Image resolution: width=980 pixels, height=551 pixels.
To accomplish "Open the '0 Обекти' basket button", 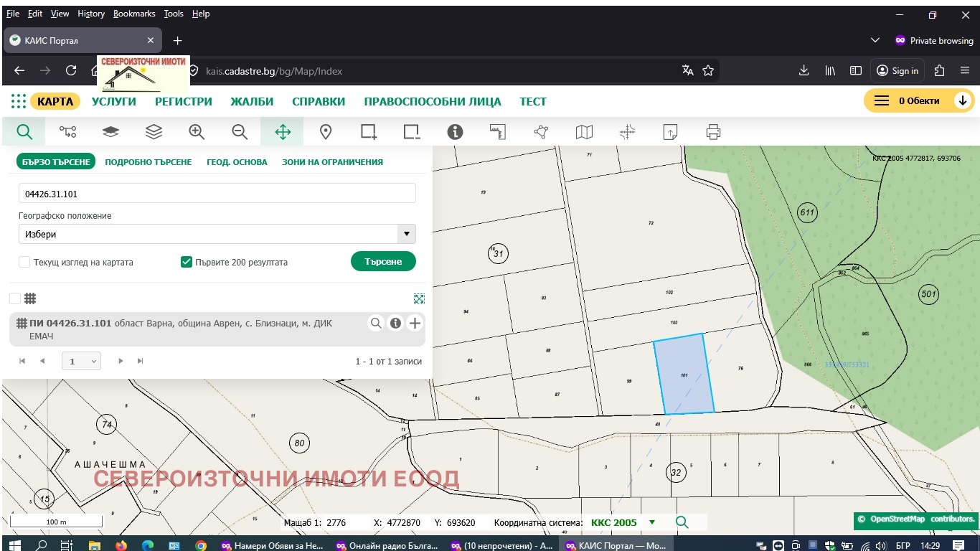I will [918, 101].
